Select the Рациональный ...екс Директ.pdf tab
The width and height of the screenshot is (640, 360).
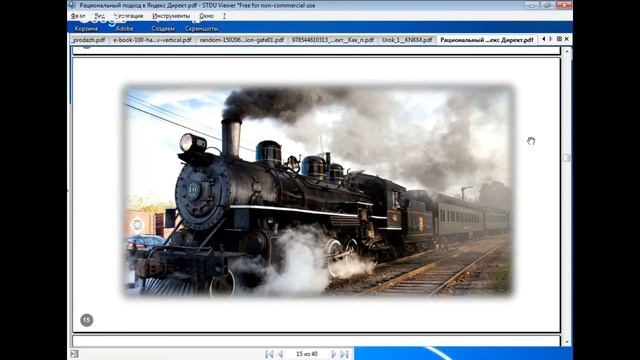[487, 40]
